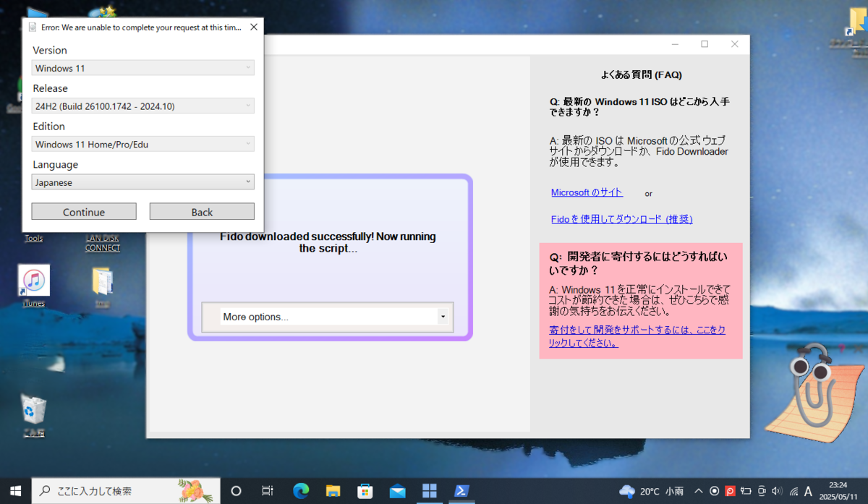The height and width of the screenshot is (504, 868).
Task: Launch Microsoft Edge from the taskbar
Action: [301, 491]
